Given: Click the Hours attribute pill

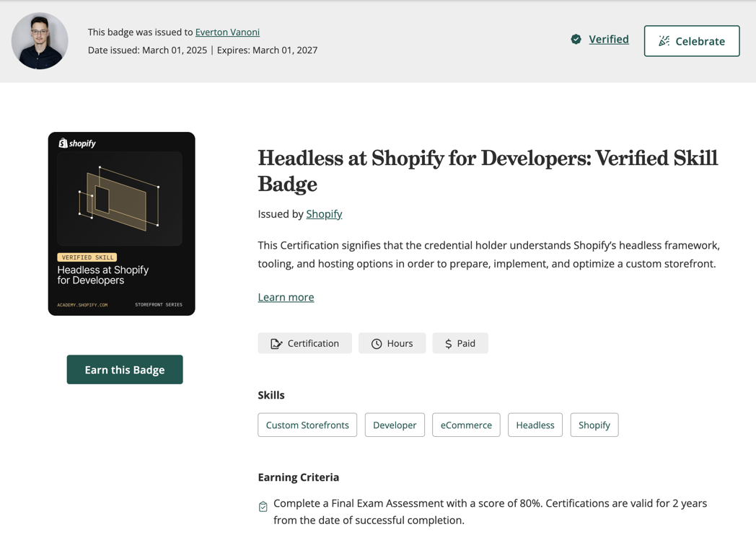Looking at the screenshot, I should 392,343.
